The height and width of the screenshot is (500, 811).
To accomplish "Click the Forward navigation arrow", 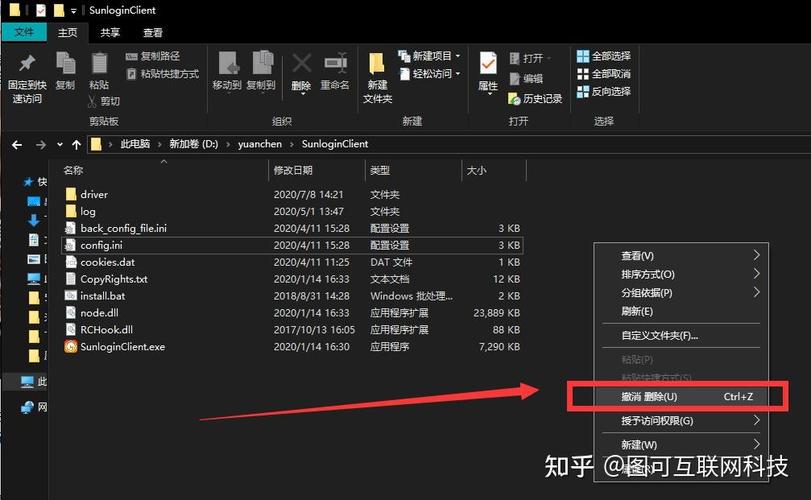I will pos(40,145).
